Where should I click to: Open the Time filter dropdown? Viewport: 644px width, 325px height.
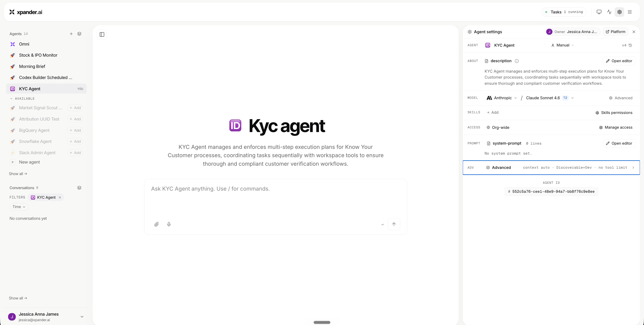[19, 207]
